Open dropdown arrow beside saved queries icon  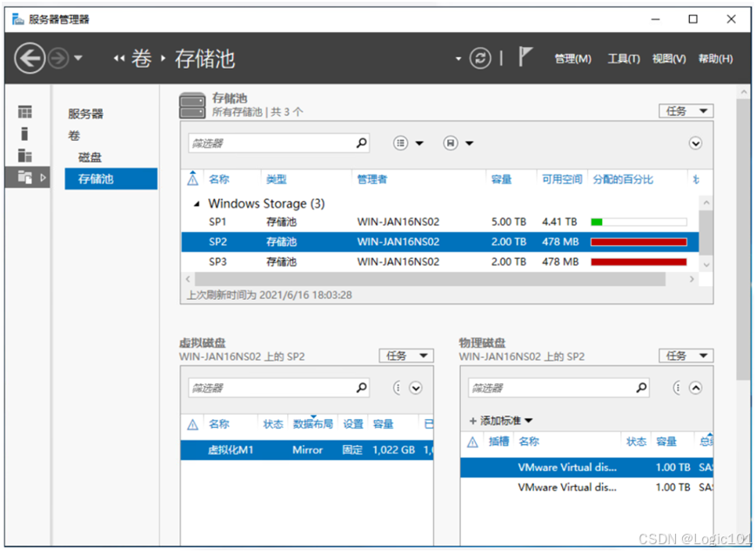point(469,143)
